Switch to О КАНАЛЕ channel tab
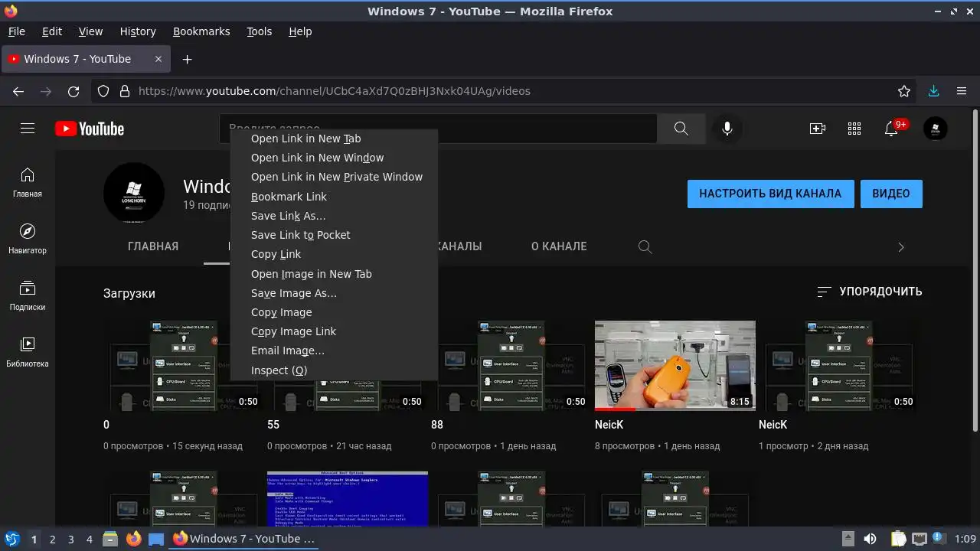Screen dimensions: 980x551 pyautogui.click(x=559, y=246)
